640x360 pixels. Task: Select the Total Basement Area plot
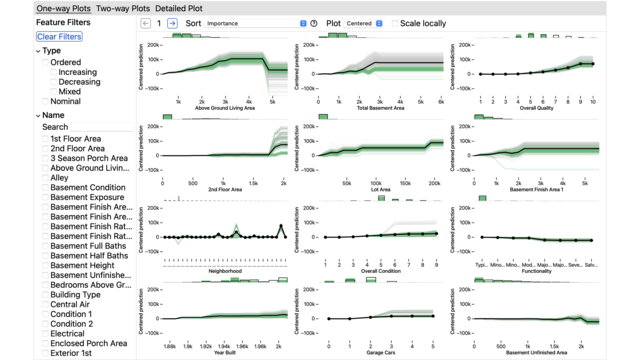(369, 72)
